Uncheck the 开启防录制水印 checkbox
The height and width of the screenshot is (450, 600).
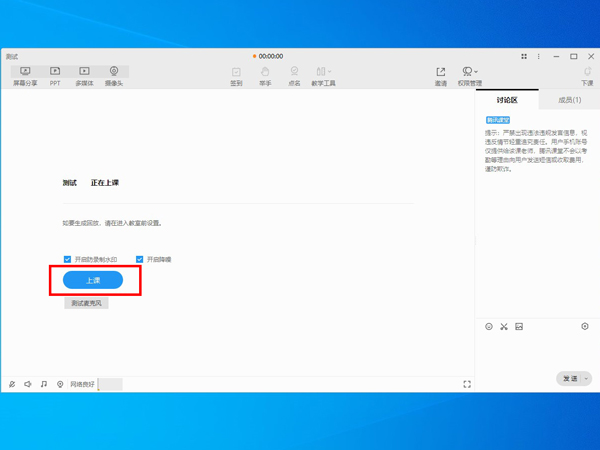point(68,259)
